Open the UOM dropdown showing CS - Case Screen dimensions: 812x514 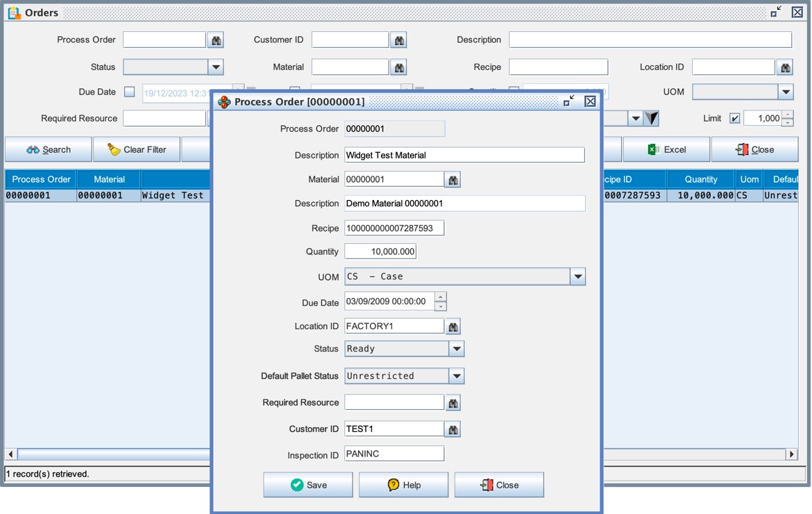click(x=577, y=276)
